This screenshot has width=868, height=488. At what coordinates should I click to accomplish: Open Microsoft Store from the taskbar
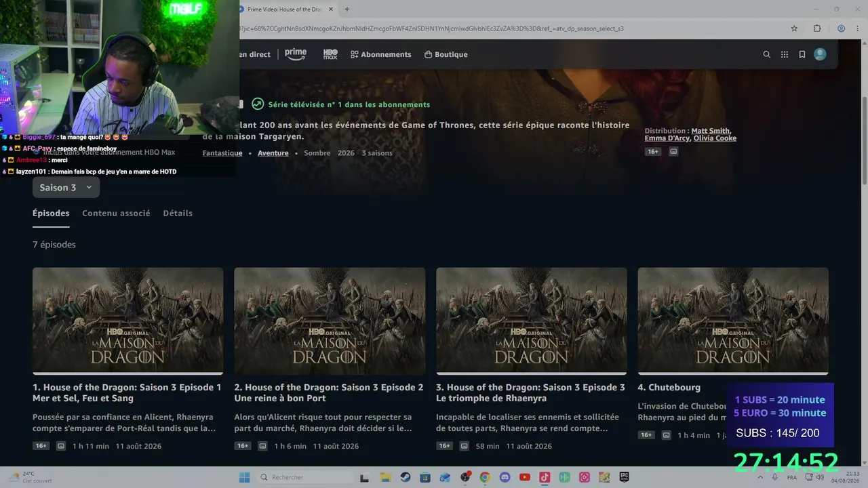pos(425,477)
